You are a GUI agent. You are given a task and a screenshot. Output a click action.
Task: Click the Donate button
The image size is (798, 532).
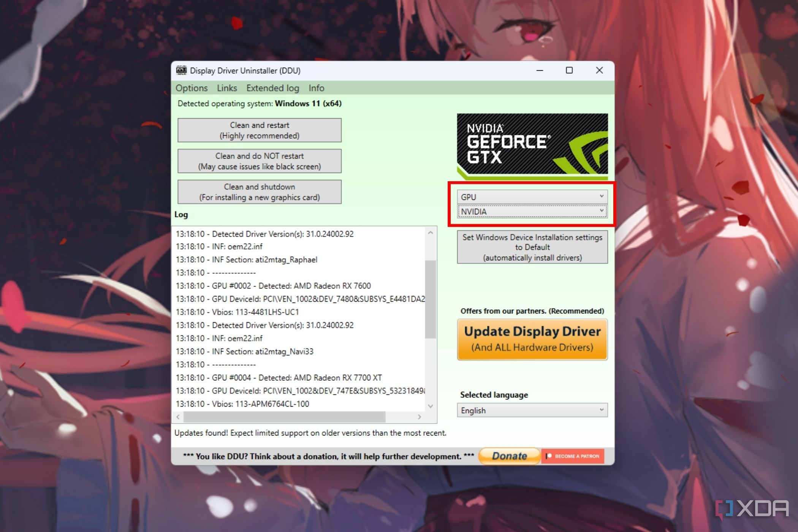500,456
